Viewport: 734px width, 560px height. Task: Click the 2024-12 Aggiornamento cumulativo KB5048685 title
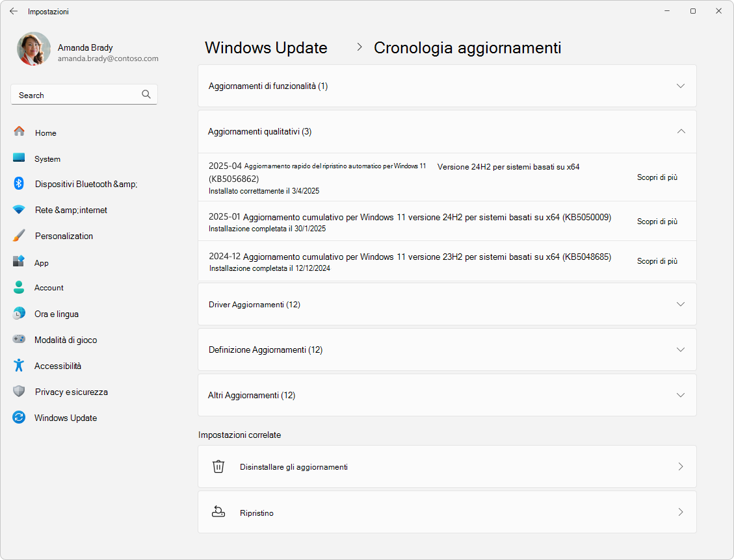point(410,257)
